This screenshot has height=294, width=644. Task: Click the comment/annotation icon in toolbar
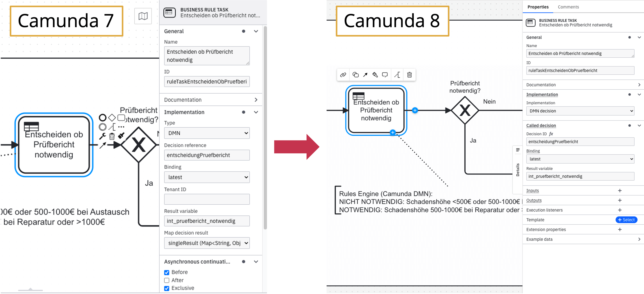[x=385, y=75]
